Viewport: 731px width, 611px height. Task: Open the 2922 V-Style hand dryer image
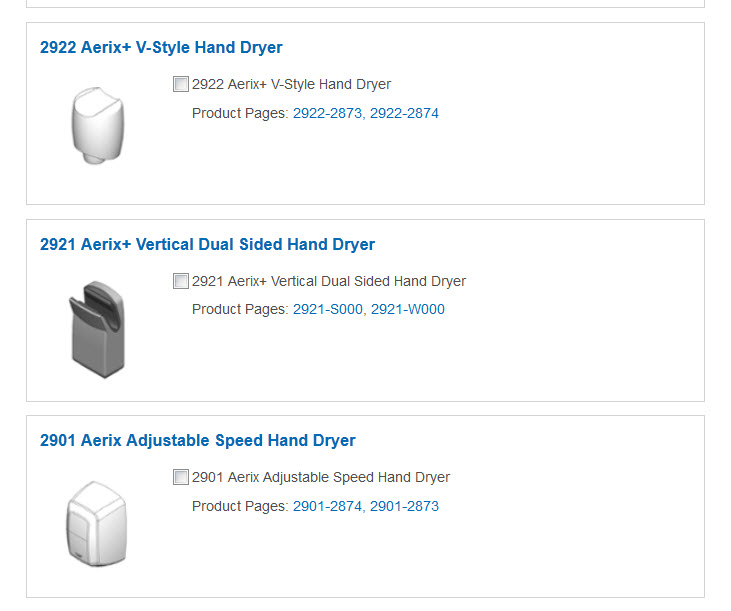coord(98,126)
